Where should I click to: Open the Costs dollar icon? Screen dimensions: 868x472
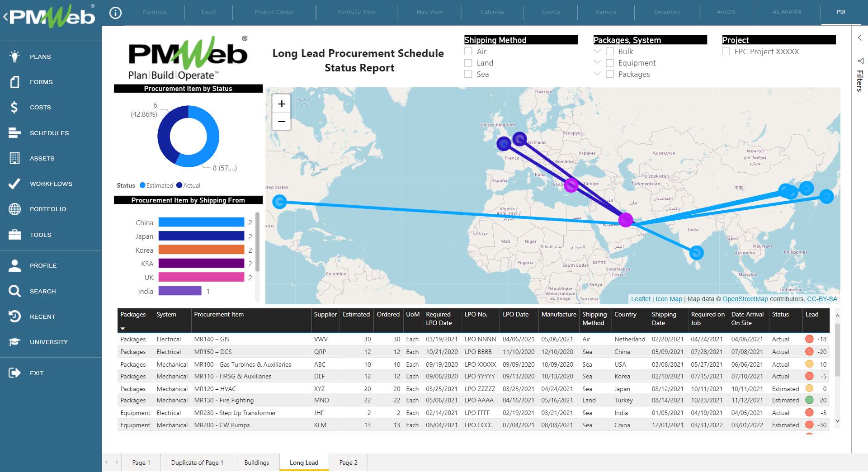(x=14, y=107)
